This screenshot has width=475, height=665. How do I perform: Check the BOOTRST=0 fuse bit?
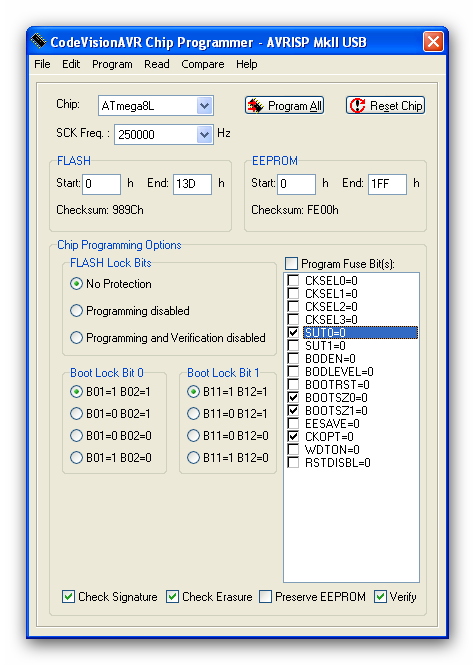(x=293, y=385)
